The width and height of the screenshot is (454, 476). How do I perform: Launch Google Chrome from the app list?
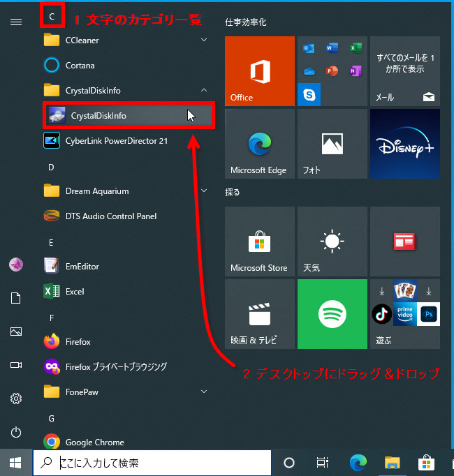click(x=94, y=442)
